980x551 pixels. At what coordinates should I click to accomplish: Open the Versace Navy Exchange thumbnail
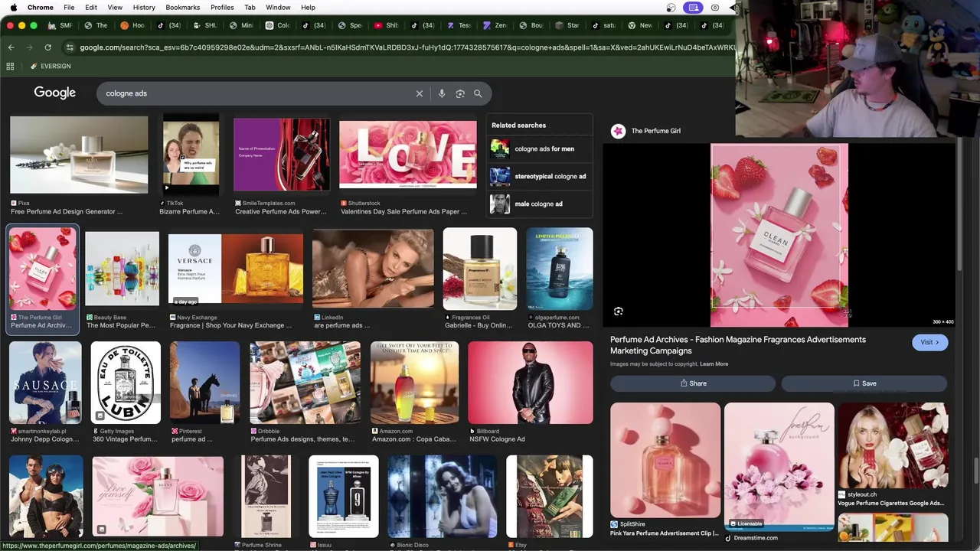[236, 269]
